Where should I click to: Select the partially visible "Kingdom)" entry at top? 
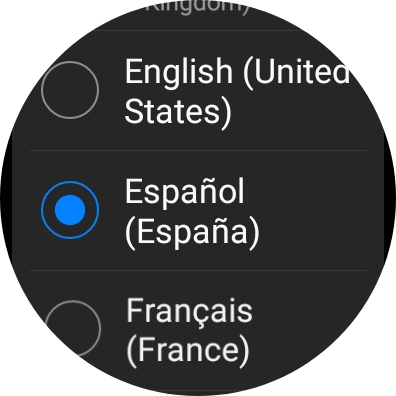[198, 7]
